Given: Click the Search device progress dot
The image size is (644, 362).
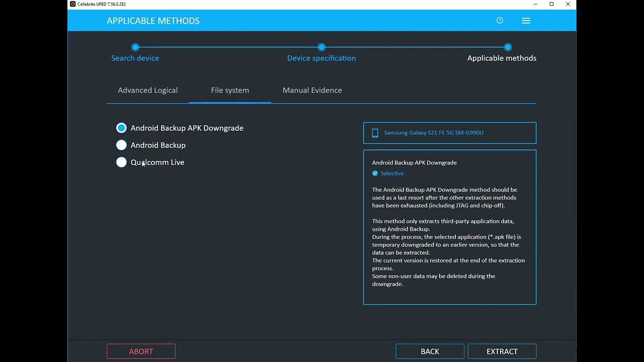Looking at the screenshot, I should (x=135, y=47).
